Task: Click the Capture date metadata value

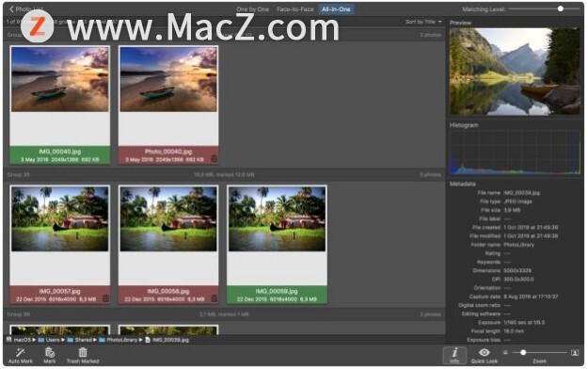Action: click(531, 297)
